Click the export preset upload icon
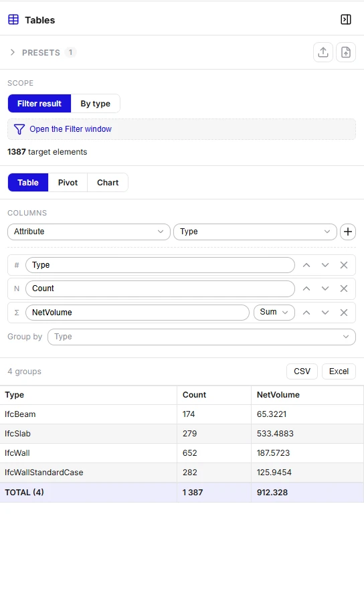The height and width of the screenshot is (591, 364). pyautogui.click(x=323, y=52)
